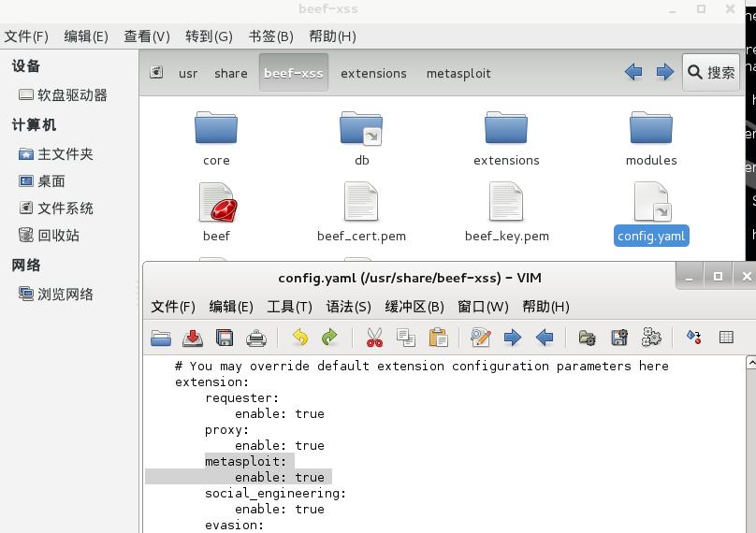Paste using the clipboard icon in VIM
The image size is (756, 533).
(438, 338)
